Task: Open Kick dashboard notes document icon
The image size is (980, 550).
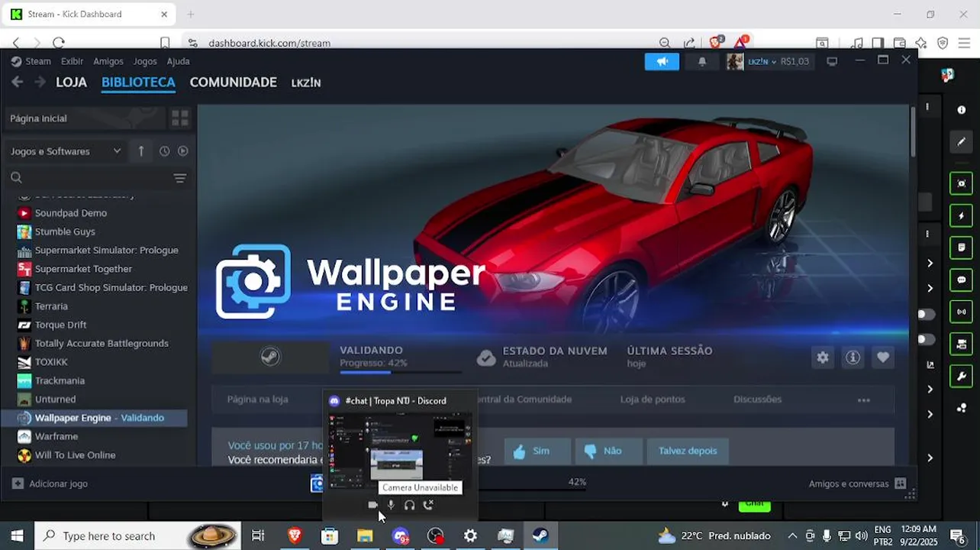Action: pyautogui.click(x=962, y=247)
